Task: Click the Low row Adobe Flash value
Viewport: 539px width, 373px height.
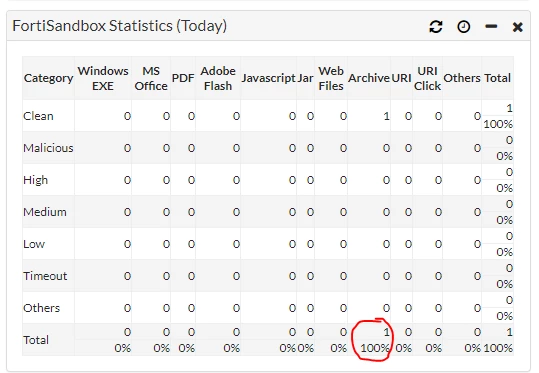Action: tap(236, 244)
